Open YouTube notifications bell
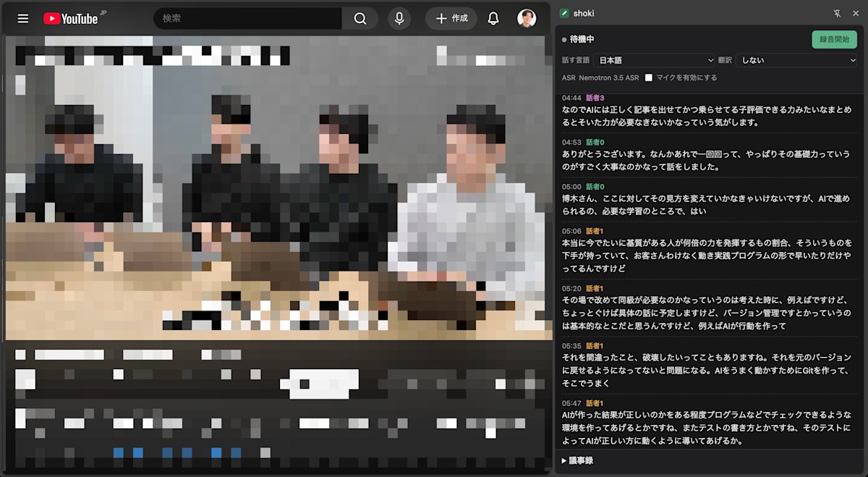The height and width of the screenshot is (477, 868). point(493,19)
